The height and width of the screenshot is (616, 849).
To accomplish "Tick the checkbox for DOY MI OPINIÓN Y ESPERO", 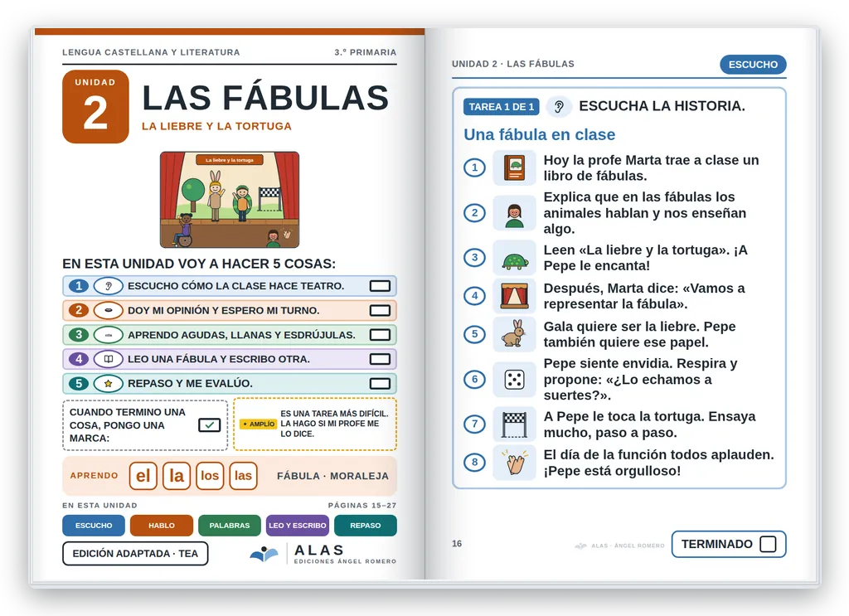I will pyautogui.click(x=380, y=310).
